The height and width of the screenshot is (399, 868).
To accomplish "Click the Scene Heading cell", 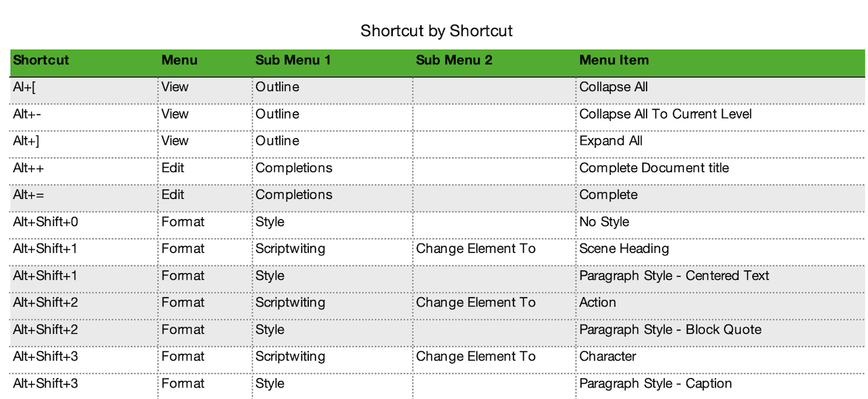I will [720, 249].
